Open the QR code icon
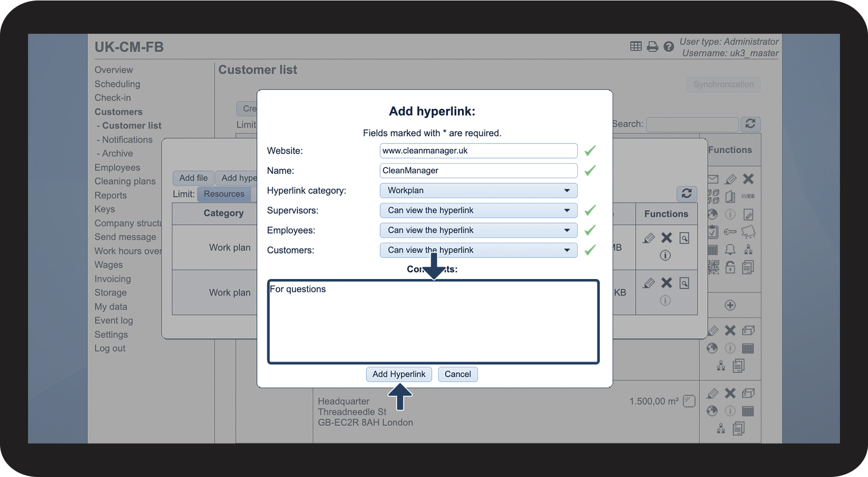The height and width of the screenshot is (477, 868). [x=713, y=267]
